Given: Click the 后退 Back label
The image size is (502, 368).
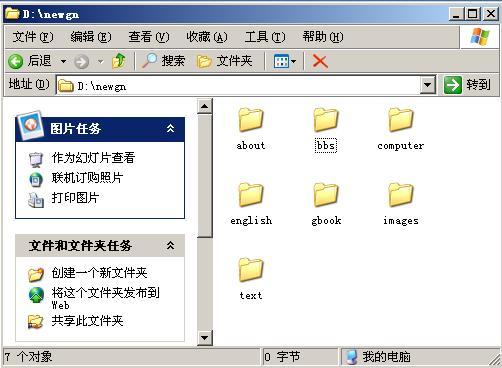Looking at the screenshot, I should [39, 61].
